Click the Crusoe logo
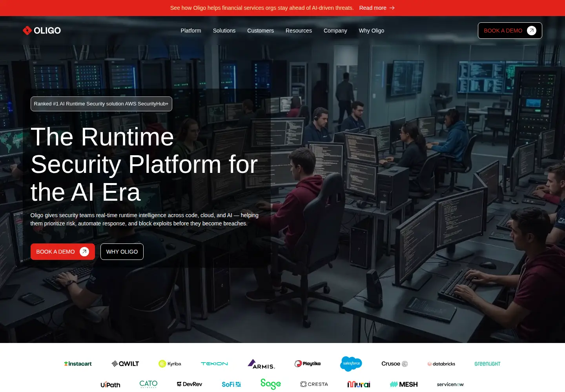The height and width of the screenshot is (392, 565). [395, 364]
